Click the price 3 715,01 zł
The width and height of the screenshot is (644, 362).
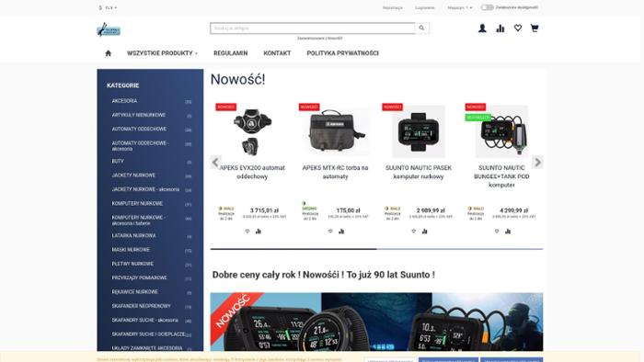[x=265, y=210]
